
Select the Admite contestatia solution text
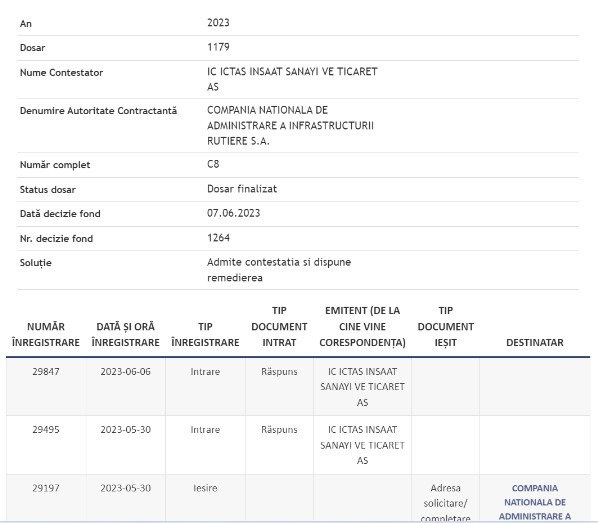tap(279, 270)
